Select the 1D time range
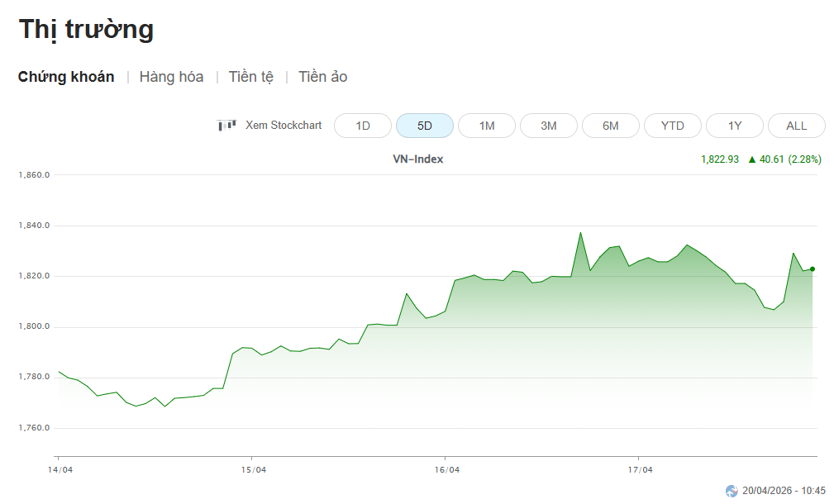The image size is (834, 504). click(362, 126)
